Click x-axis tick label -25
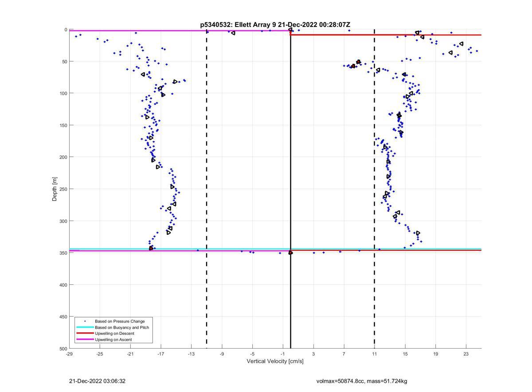 click(100, 354)
